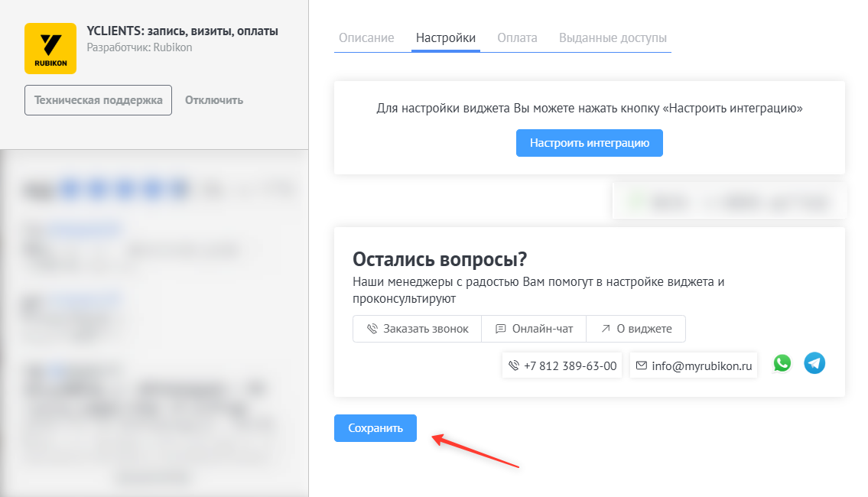Call phone number +7 812 389-63-00
The width and height of the screenshot is (868, 497).
[x=562, y=365]
